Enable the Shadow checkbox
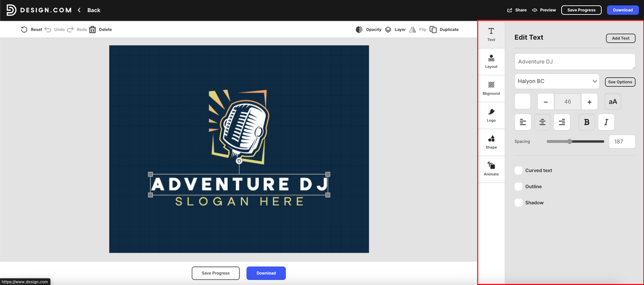Screen dimensions: 644x285 click(x=519, y=203)
